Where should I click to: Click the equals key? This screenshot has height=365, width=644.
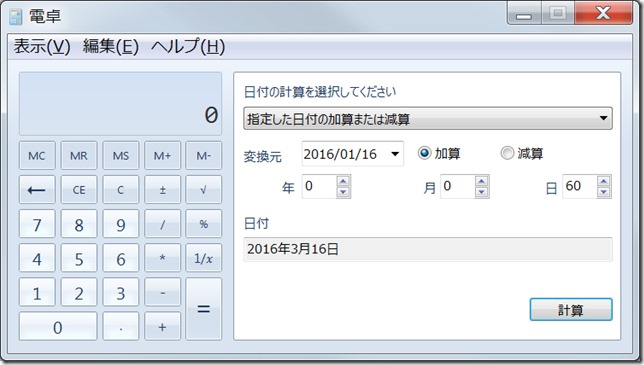[204, 309]
